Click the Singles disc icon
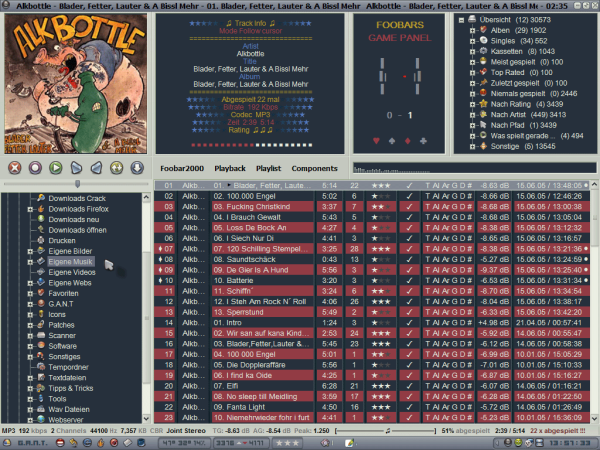Image resolution: width=600 pixels, height=450 pixels. [x=484, y=41]
